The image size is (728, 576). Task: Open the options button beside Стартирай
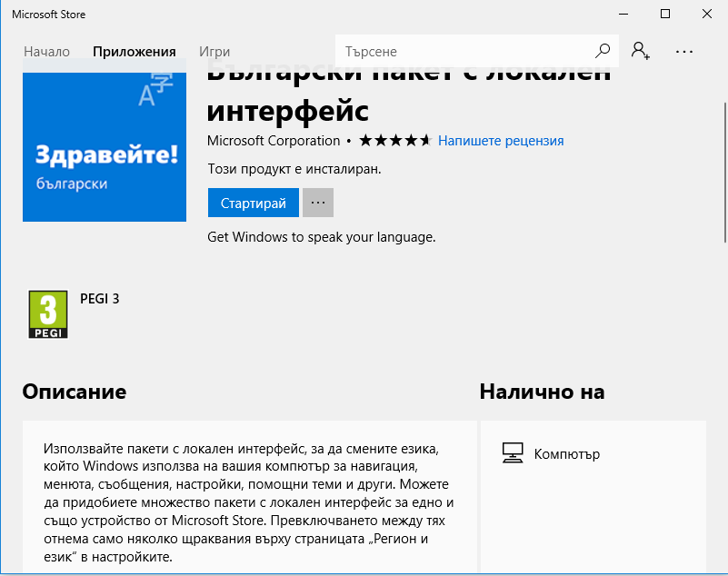318,203
